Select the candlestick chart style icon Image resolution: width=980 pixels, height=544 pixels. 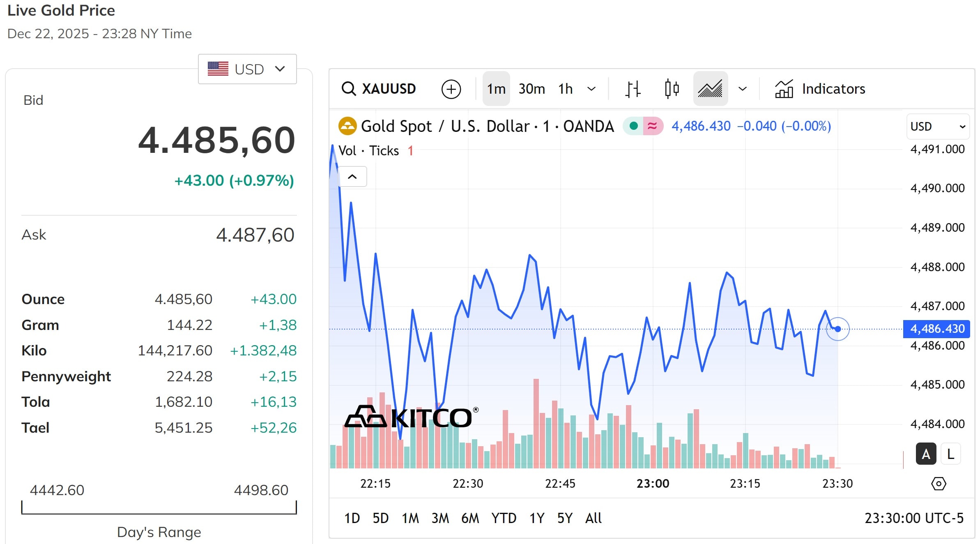point(672,89)
